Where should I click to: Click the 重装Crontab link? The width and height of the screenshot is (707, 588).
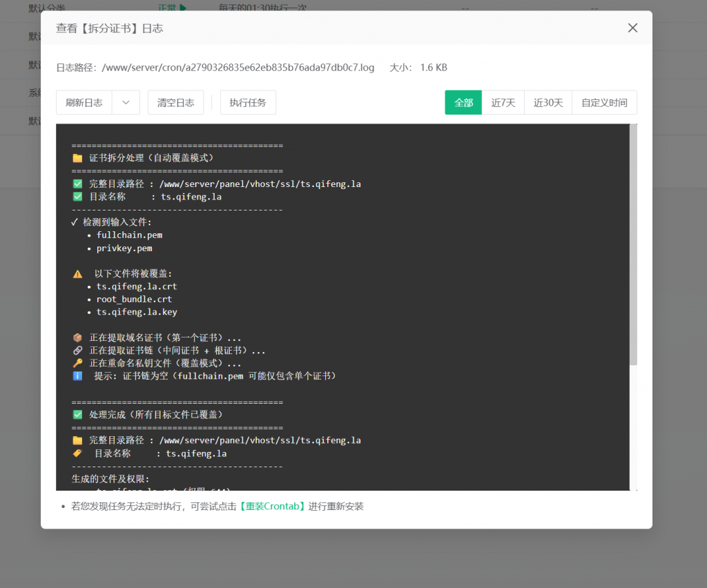[272, 507]
